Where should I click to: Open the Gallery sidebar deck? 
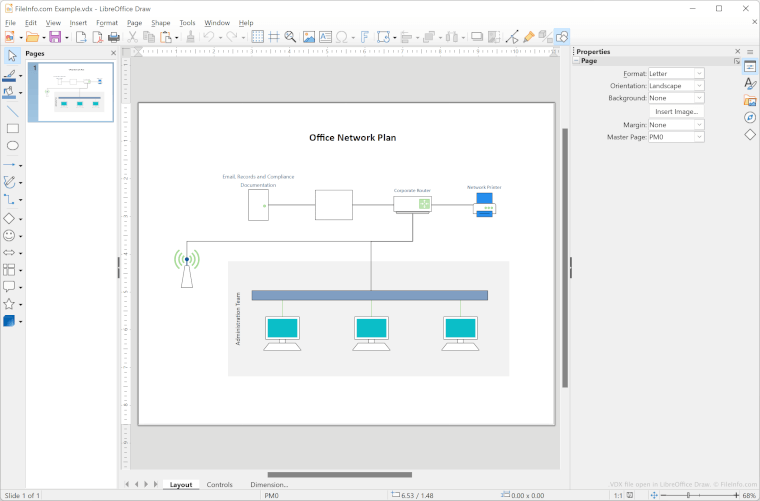coord(750,100)
